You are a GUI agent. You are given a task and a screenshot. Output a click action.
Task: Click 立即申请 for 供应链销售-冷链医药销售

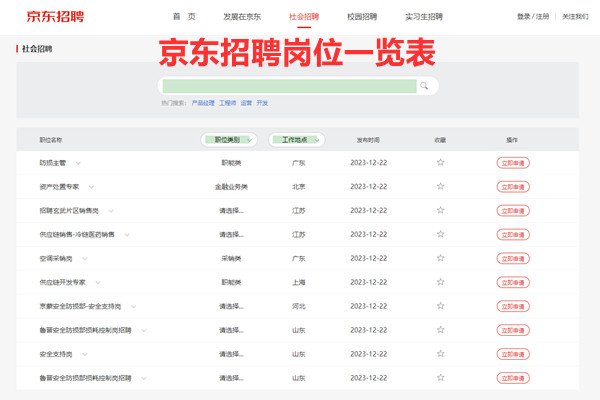point(513,235)
